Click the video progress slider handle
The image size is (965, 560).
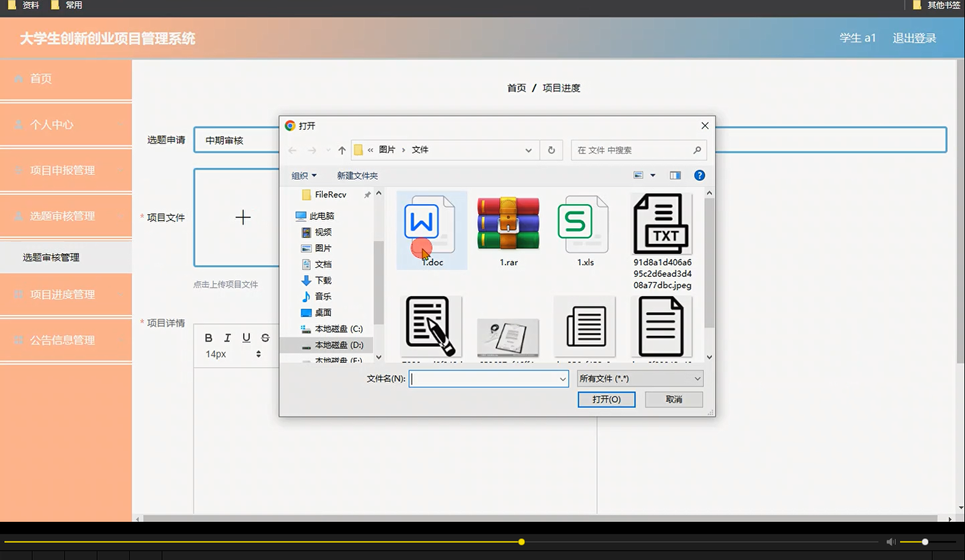tap(521, 542)
